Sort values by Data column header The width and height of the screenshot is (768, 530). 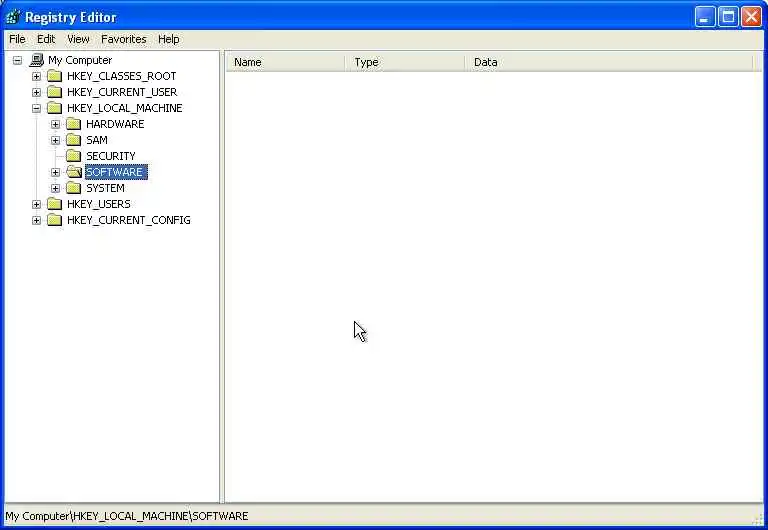click(x=608, y=62)
